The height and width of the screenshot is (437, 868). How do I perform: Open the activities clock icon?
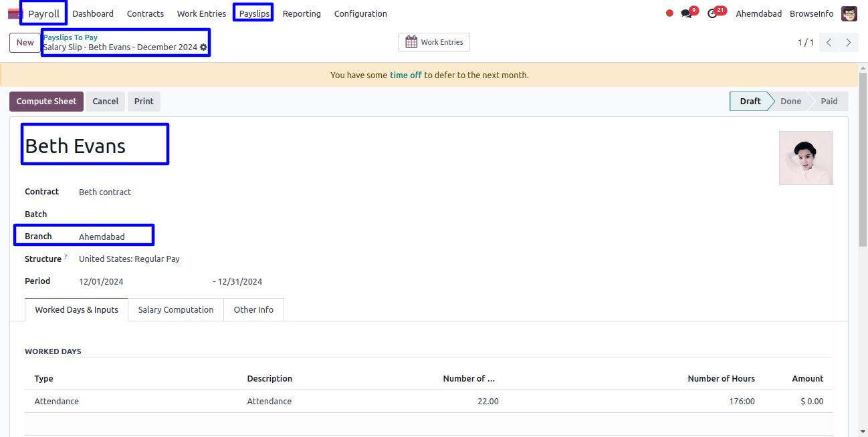(713, 13)
